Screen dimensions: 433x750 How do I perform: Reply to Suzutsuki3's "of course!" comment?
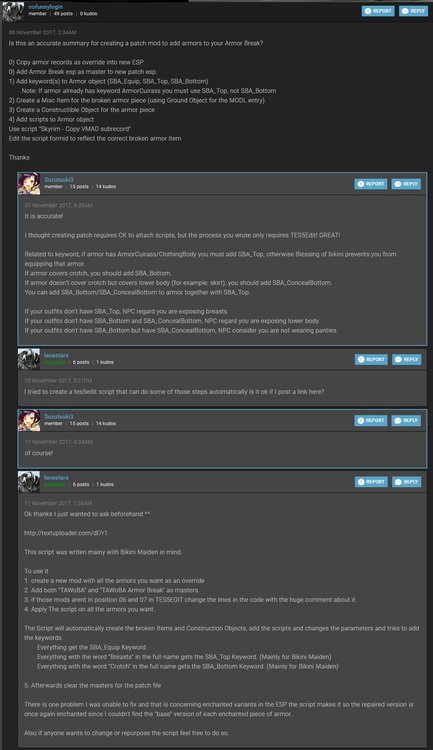coord(406,421)
